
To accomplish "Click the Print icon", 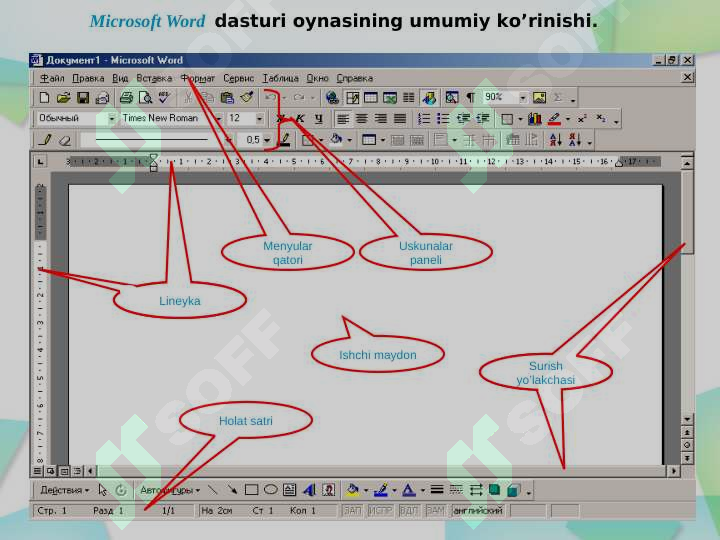I will tap(126, 97).
